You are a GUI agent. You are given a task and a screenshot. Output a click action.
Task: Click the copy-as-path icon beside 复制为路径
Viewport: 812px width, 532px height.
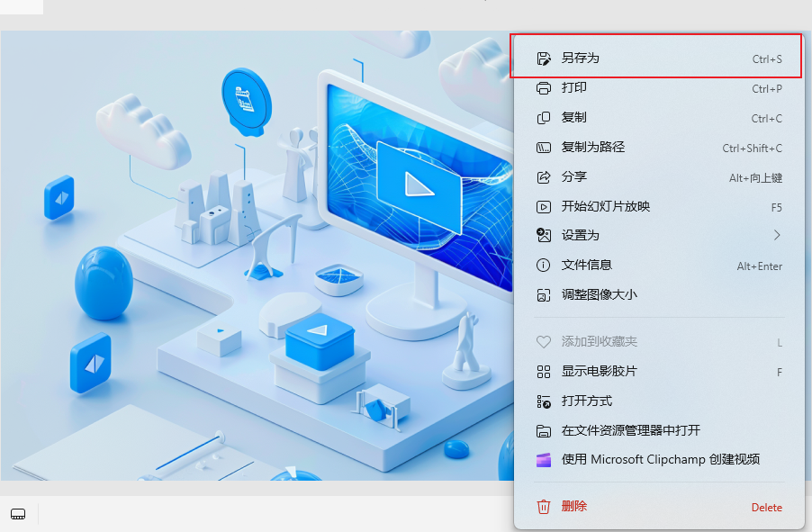point(544,148)
